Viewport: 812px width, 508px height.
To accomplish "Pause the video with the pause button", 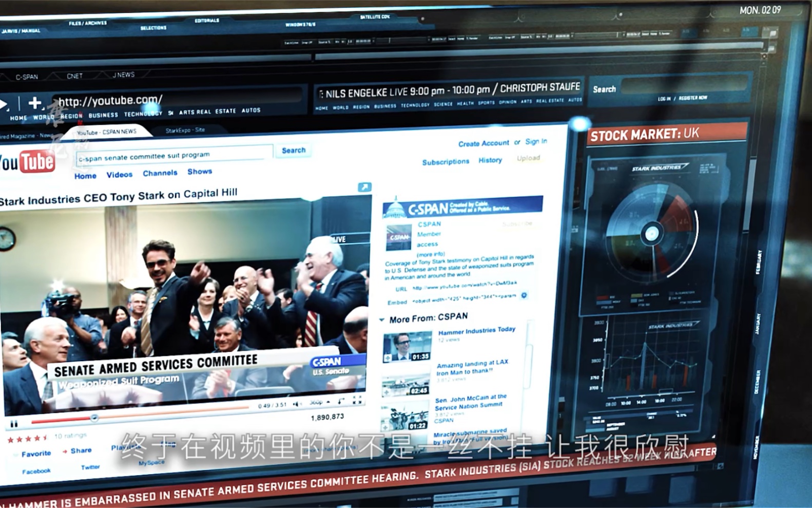I will click(x=14, y=424).
